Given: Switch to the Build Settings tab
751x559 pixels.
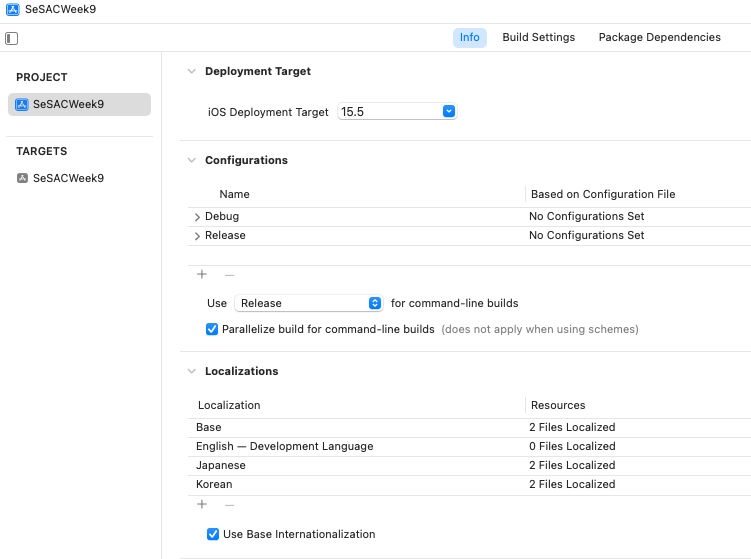Looking at the screenshot, I should (538, 37).
